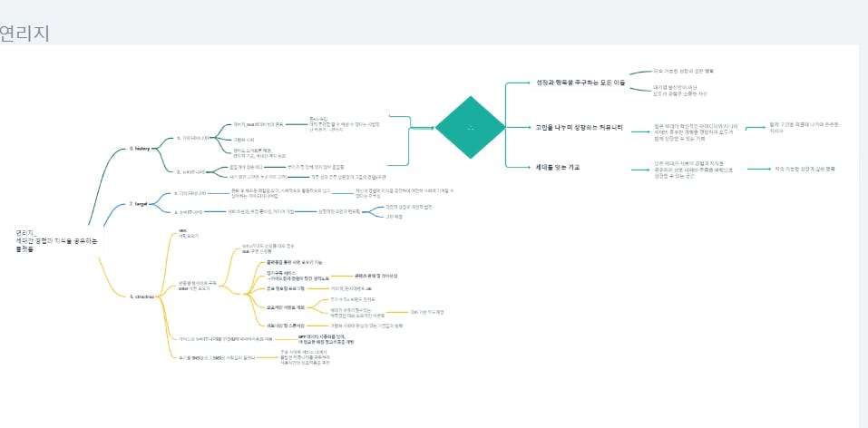Click node '세대를 잇는 가교'
The height and width of the screenshot is (428, 868).
[558, 167]
